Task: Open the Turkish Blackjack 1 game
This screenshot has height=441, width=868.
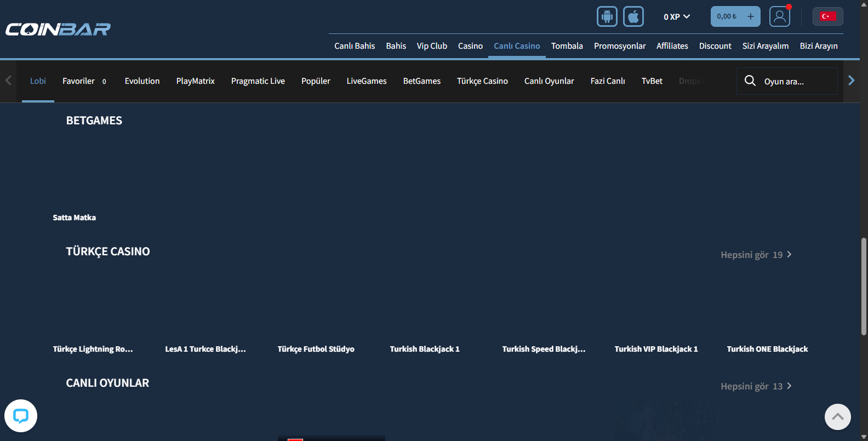Action: click(425, 349)
